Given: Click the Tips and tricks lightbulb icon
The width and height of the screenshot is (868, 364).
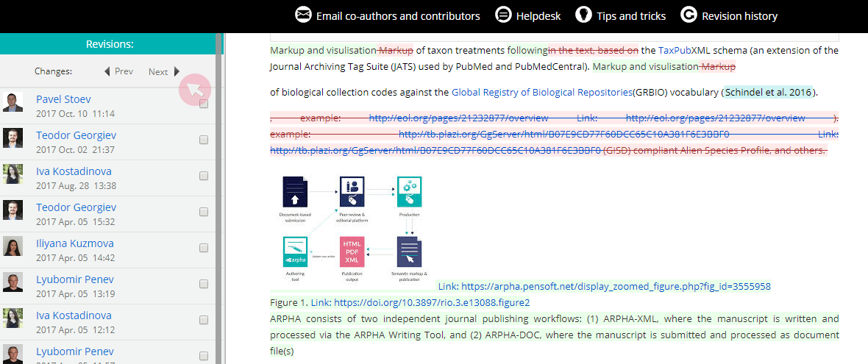Looking at the screenshot, I should 583,15.
